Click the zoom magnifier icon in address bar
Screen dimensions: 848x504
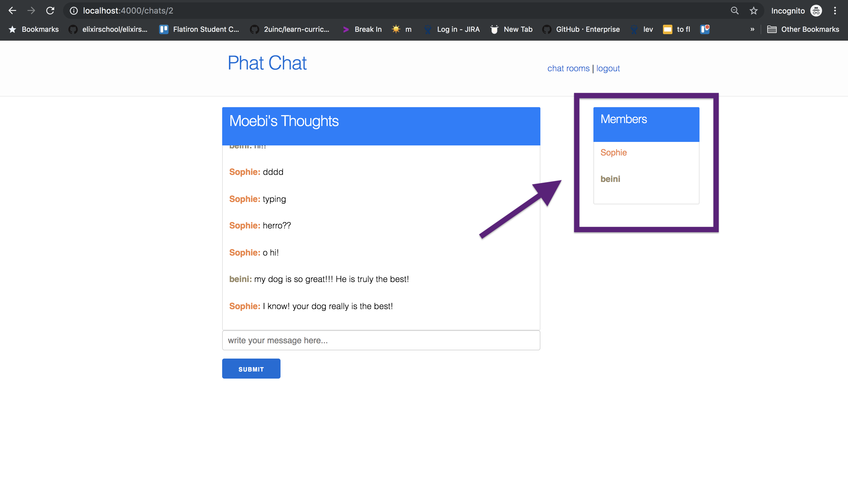735,11
